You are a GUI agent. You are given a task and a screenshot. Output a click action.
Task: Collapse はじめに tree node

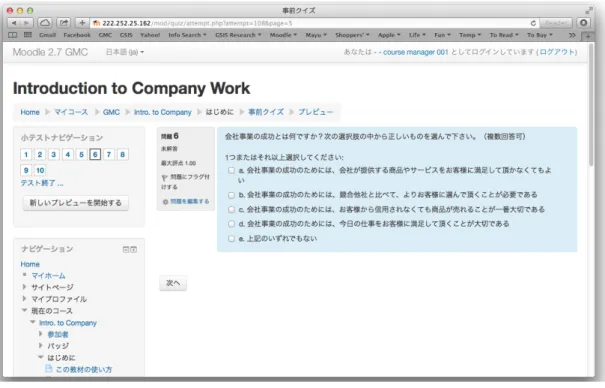tap(41, 357)
